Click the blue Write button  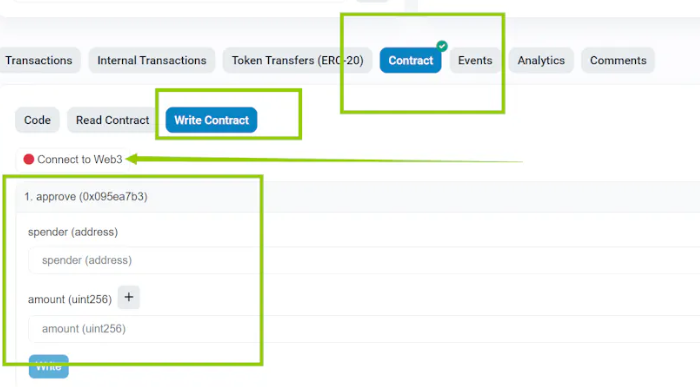click(x=49, y=366)
